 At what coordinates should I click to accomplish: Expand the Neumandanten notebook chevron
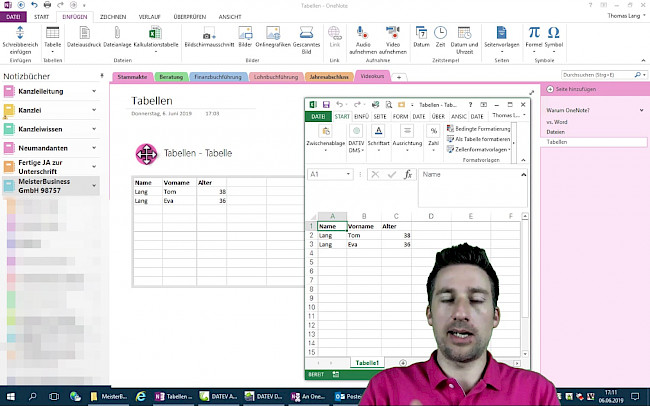click(93, 147)
